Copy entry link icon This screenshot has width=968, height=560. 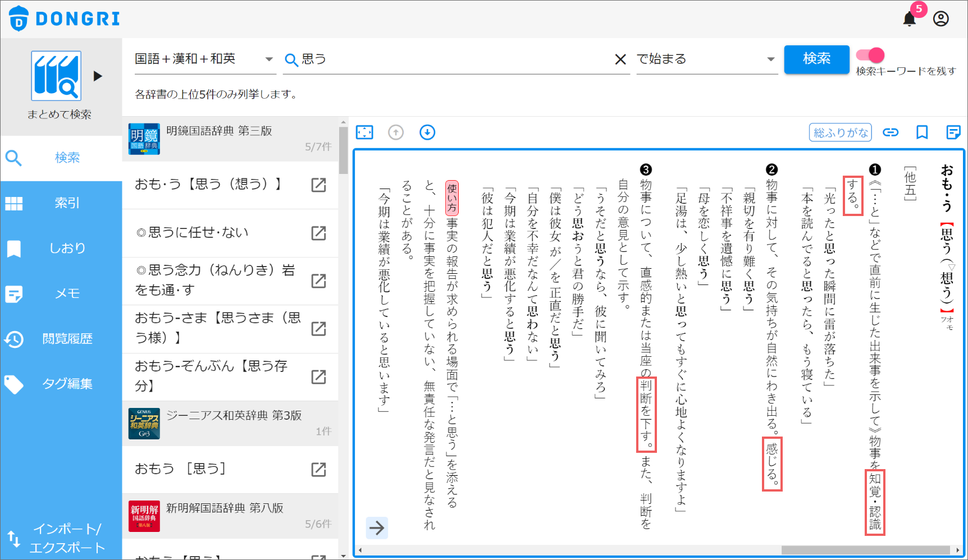[891, 132]
